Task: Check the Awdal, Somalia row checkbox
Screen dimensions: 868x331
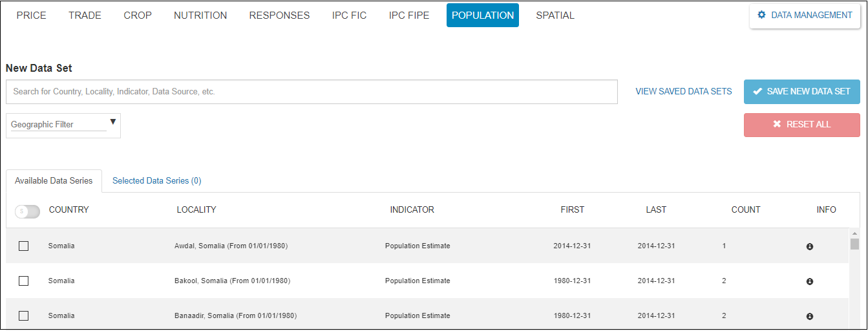Action: pos(24,246)
